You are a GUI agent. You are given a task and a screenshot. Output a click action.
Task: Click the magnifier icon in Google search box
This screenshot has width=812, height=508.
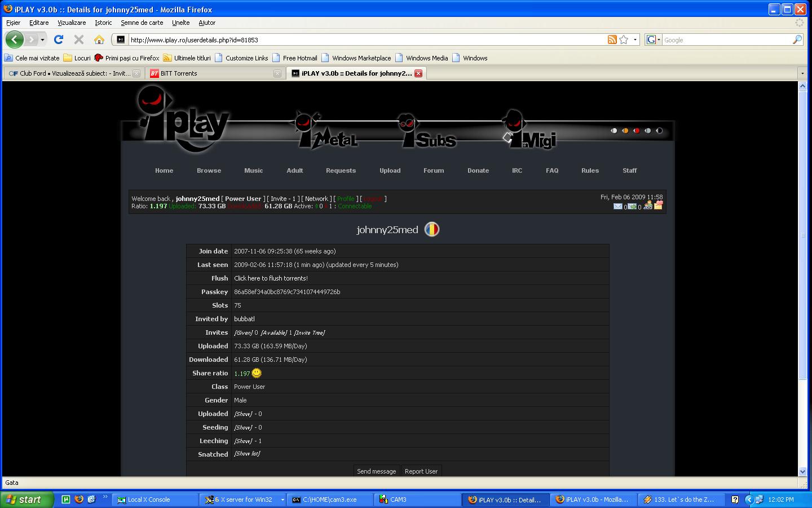(797, 40)
